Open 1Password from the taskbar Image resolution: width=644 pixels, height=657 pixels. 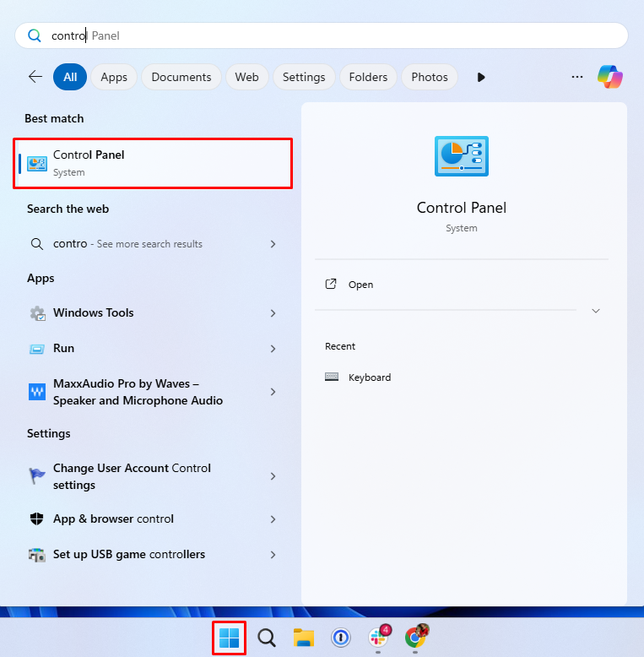(341, 638)
